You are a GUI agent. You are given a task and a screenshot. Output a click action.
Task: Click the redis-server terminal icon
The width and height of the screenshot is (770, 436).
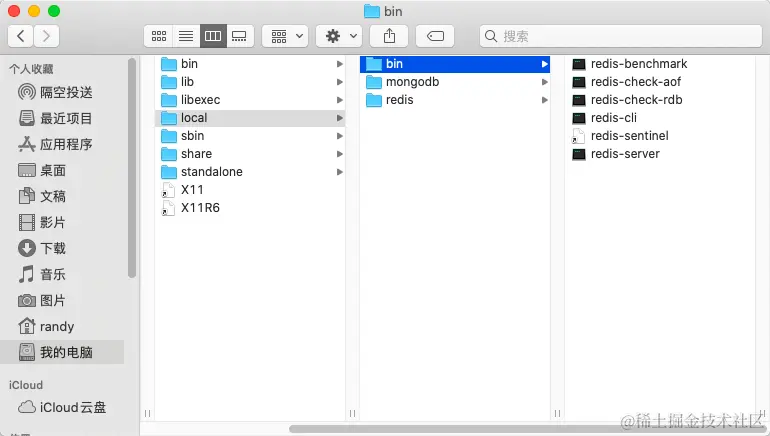(x=579, y=154)
